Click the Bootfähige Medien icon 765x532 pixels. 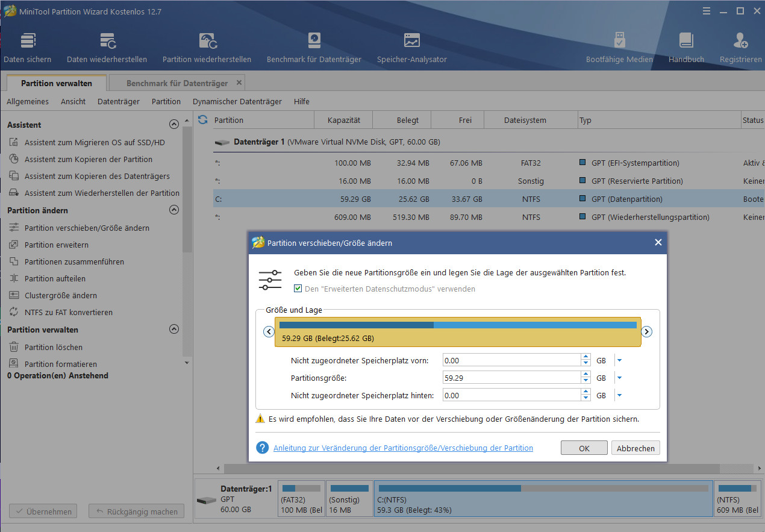coord(619,41)
